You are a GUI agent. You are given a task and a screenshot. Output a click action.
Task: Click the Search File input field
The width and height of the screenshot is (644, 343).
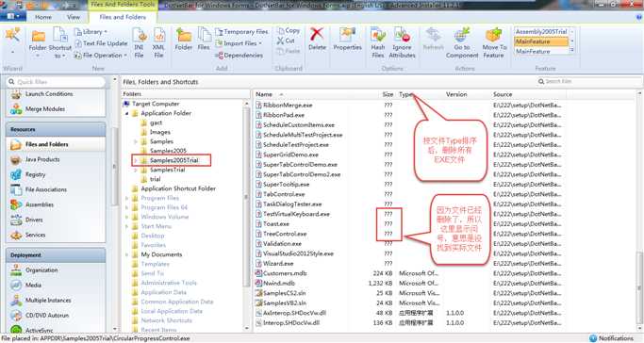tap(589, 82)
